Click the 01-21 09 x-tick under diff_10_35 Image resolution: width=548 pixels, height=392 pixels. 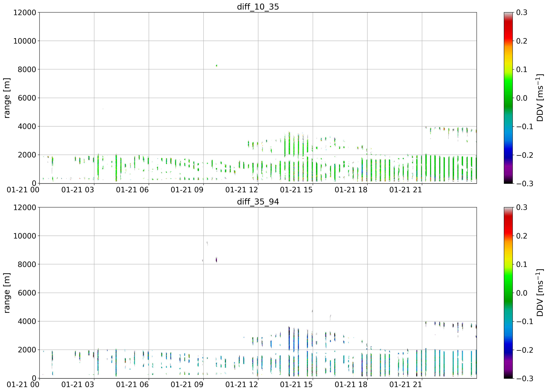point(187,190)
